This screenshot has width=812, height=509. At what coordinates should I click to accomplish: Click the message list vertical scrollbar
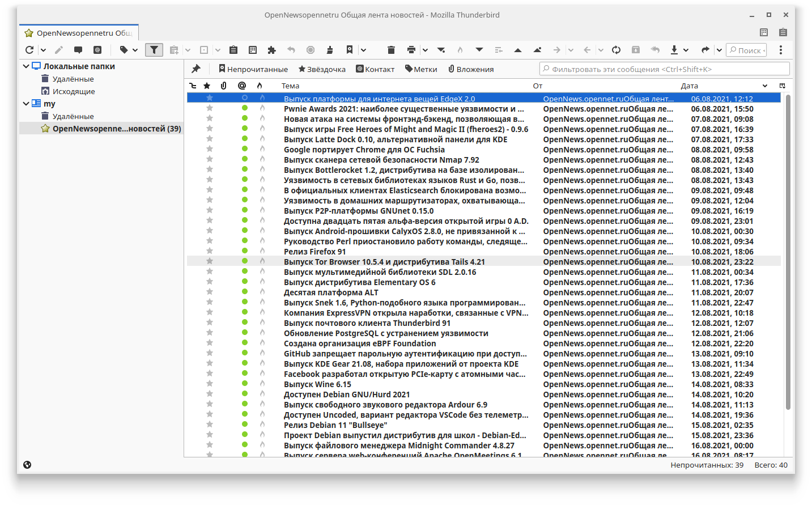point(788,252)
